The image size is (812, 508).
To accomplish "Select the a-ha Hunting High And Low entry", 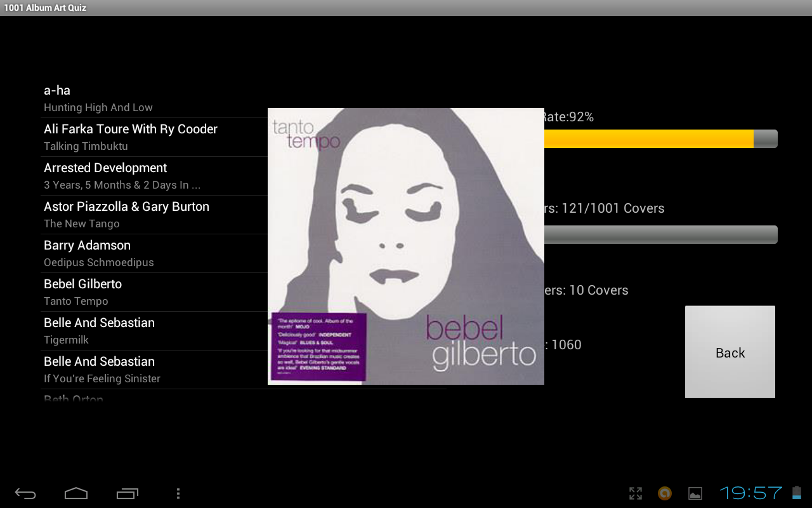I will [154, 98].
